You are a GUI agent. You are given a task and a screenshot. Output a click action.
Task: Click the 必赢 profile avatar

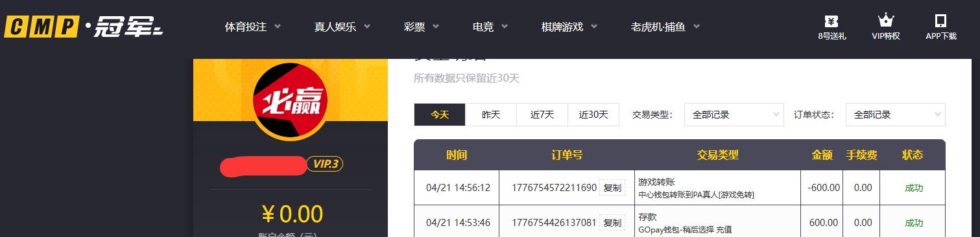click(x=291, y=100)
